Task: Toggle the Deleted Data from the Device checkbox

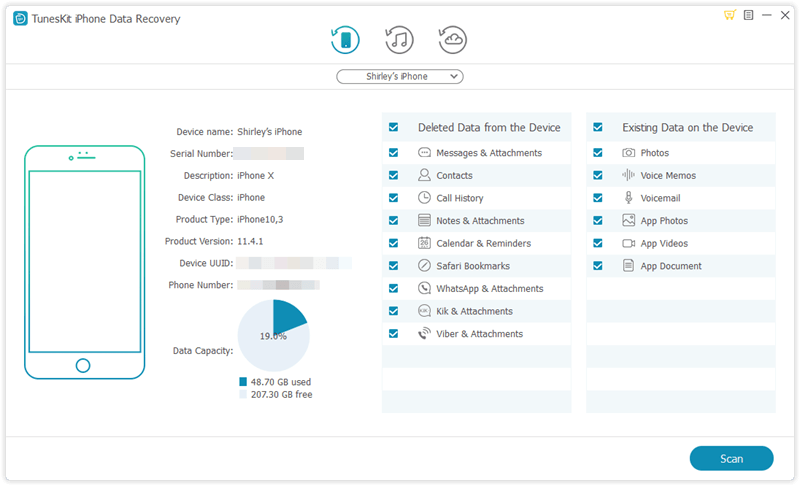Action: pos(394,128)
